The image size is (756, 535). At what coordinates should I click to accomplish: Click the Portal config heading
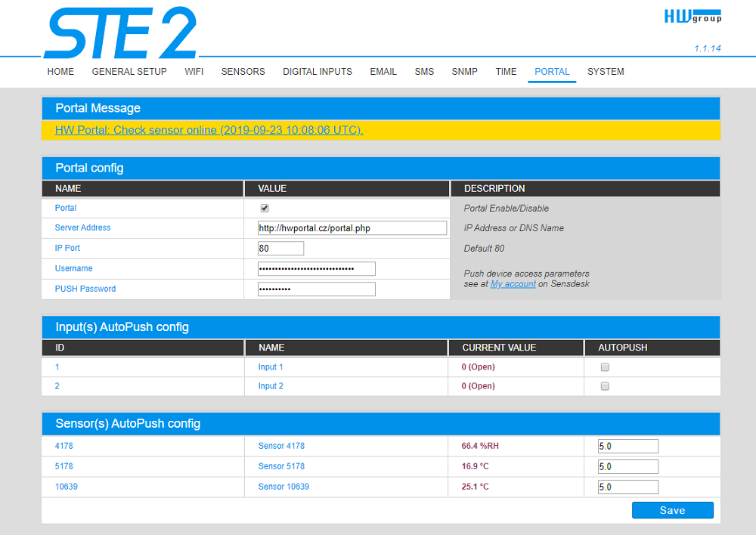pyautogui.click(x=89, y=168)
